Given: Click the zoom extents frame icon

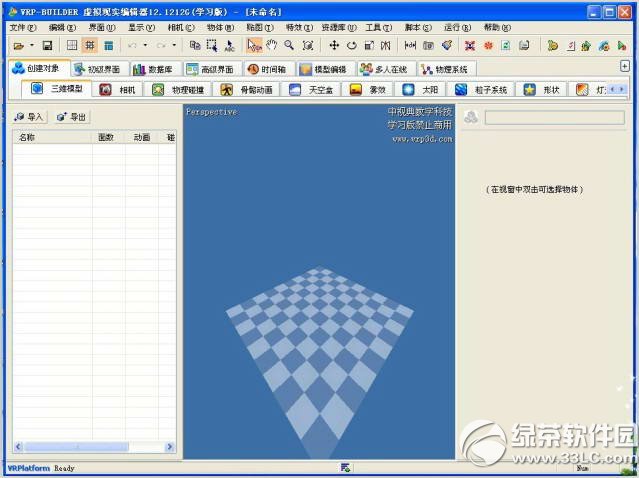Looking at the screenshot, I should [308, 46].
